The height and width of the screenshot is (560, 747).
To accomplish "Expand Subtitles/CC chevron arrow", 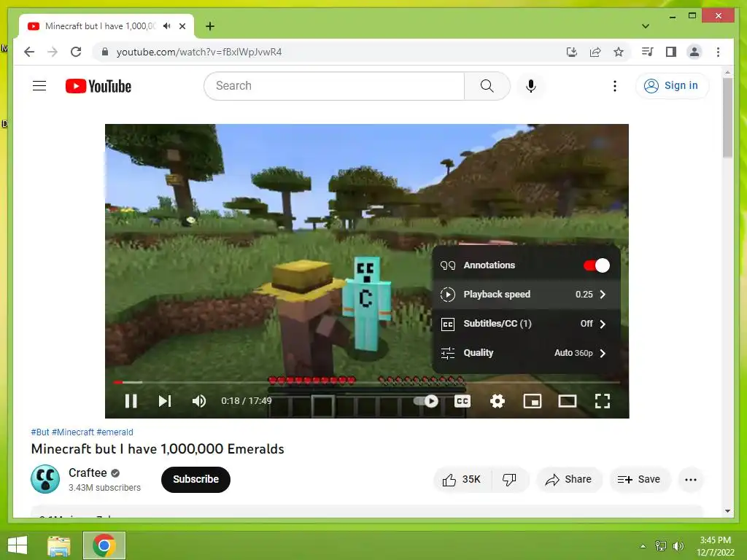I will point(603,324).
